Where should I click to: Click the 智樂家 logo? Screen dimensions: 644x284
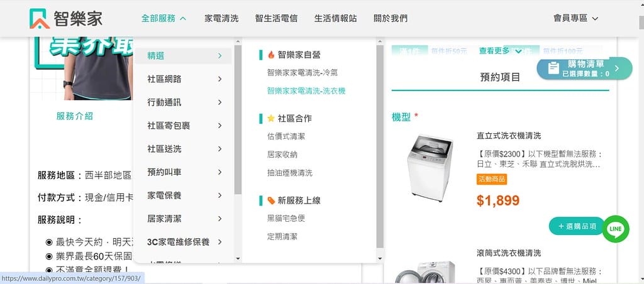pyautogui.click(x=65, y=18)
